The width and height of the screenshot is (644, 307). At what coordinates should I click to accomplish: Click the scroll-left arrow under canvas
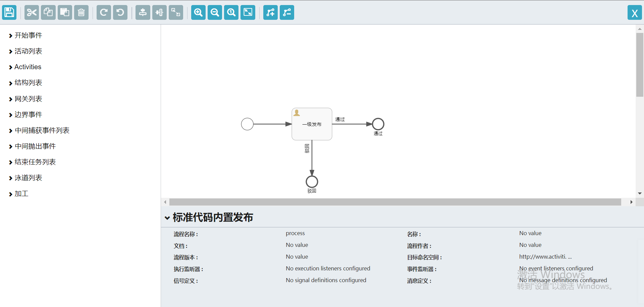pos(165,202)
